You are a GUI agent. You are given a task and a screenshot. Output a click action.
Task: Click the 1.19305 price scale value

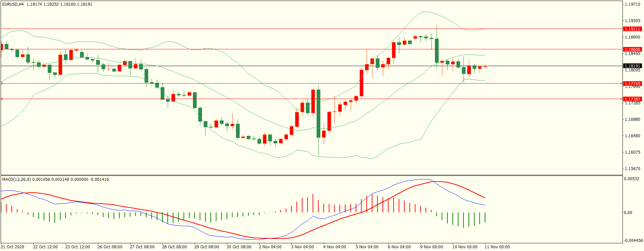[633, 21]
